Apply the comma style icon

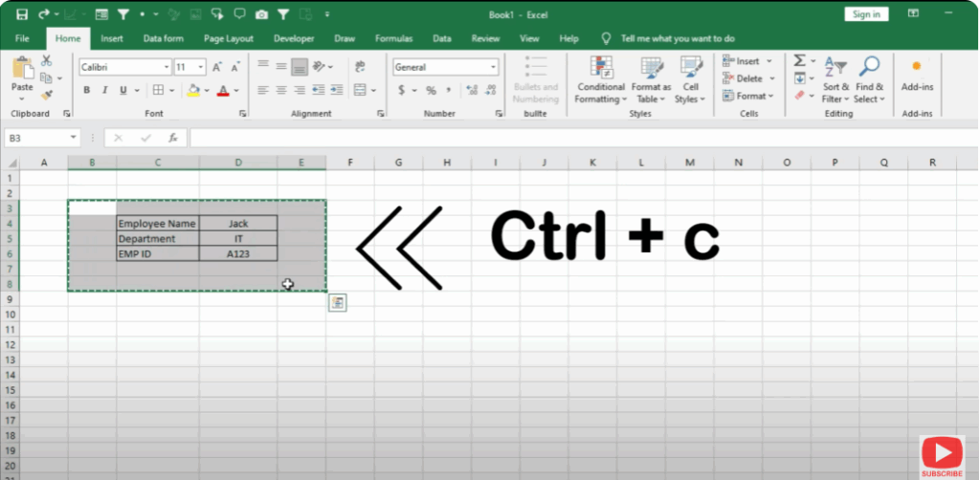449,91
